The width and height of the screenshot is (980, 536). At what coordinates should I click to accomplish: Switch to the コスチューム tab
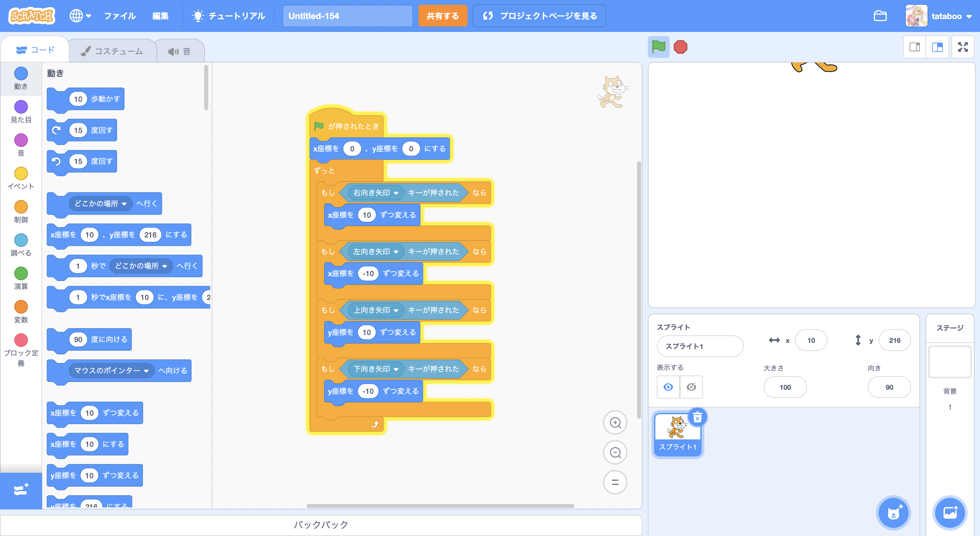pyautogui.click(x=112, y=51)
